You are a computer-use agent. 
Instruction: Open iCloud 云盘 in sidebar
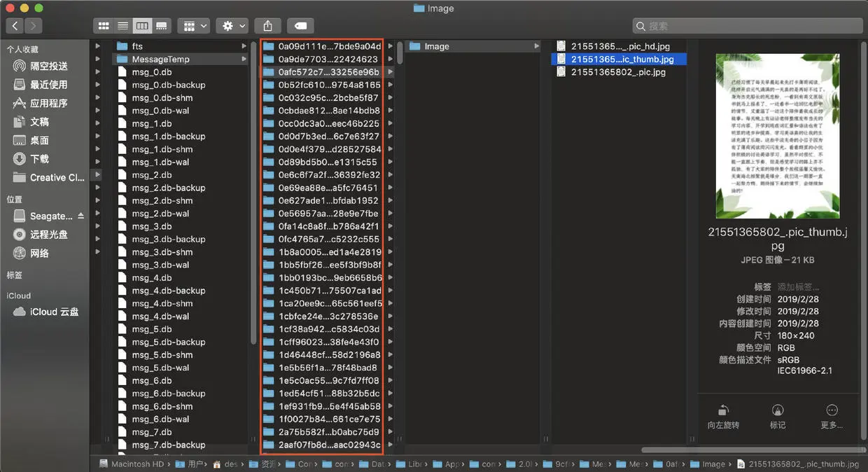45,312
